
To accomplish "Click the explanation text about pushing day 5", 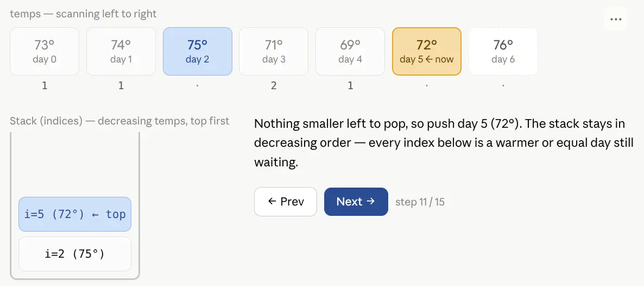I will (444, 143).
